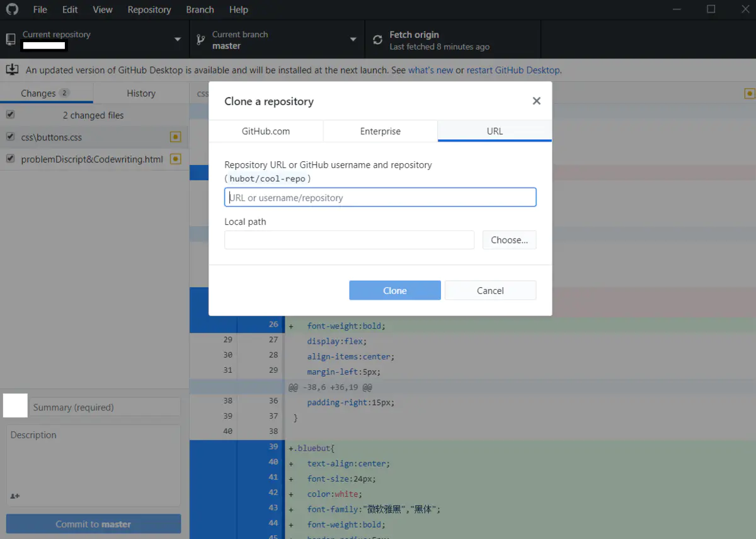Click the Cancel button
The width and height of the screenshot is (756, 539).
tap(490, 290)
